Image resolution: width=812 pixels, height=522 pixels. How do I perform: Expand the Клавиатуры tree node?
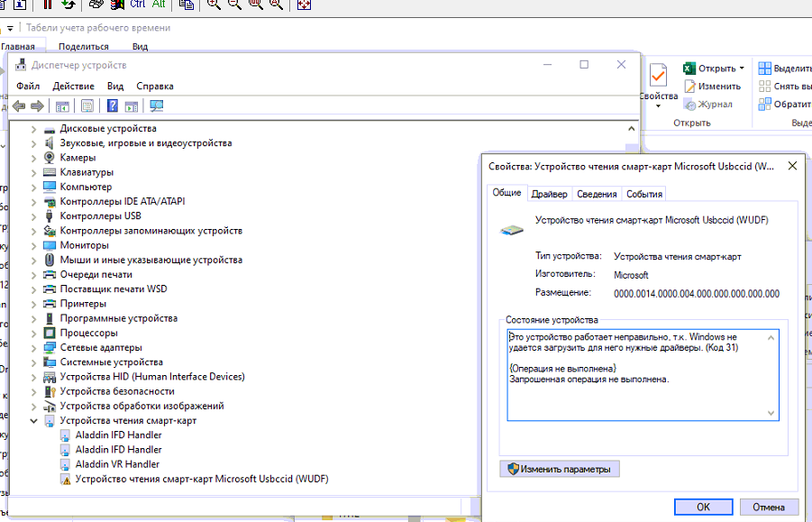tap(33, 172)
